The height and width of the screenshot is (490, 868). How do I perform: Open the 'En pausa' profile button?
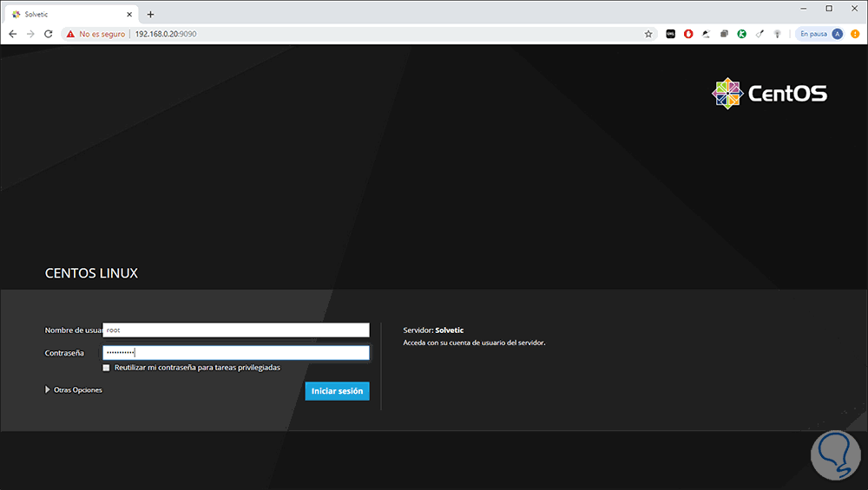(x=820, y=34)
